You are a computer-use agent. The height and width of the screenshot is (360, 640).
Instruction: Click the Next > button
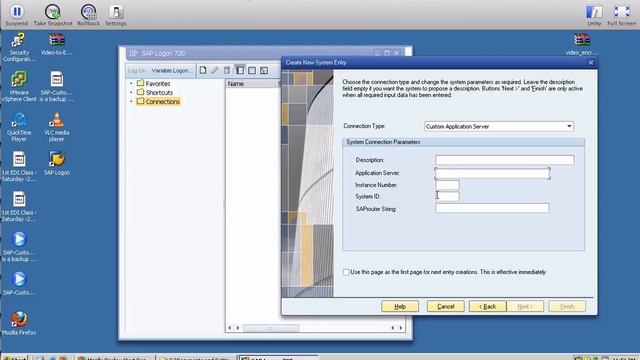tap(525, 307)
